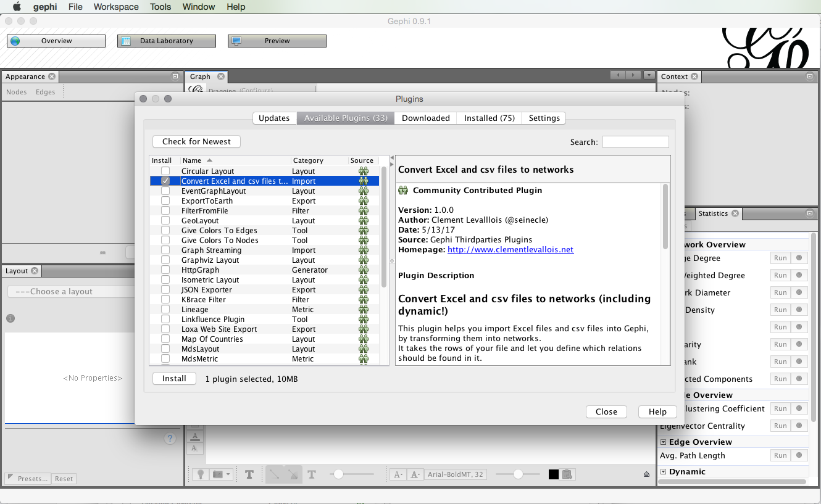Close the Plugins dialog with Close button

pos(606,411)
